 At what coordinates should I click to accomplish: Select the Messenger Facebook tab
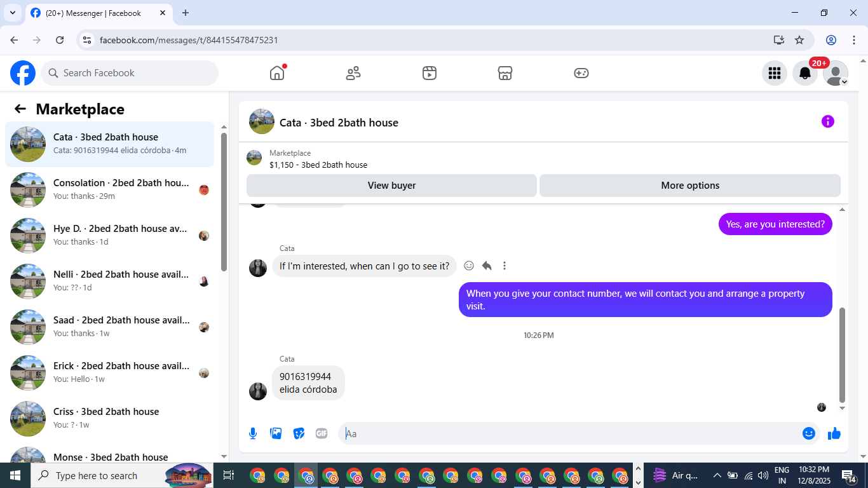(x=99, y=13)
